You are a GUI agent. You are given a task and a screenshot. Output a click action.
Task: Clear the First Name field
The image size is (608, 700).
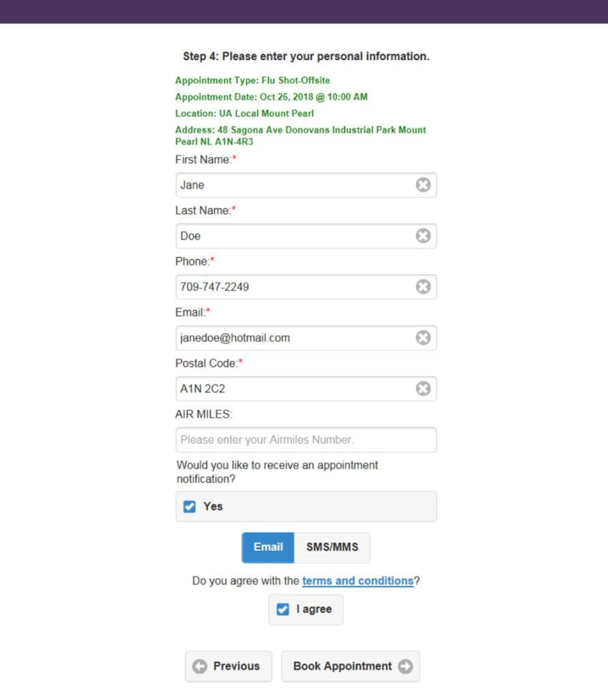(423, 185)
